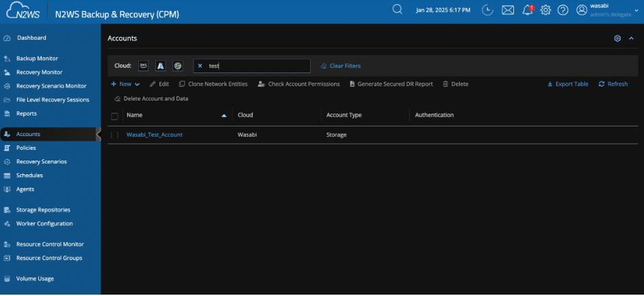Viewport: 644px width, 296px height.
Task: Collapse the Accounts panel chevron
Action: pyautogui.click(x=632, y=38)
